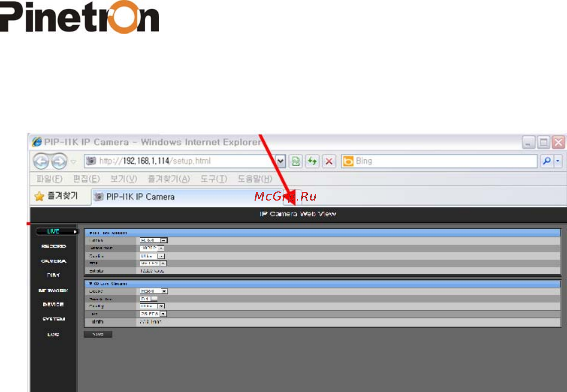The image size is (567, 392).
Task: Click the compatibility view page icon
Action: pyautogui.click(x=296, y=161)
